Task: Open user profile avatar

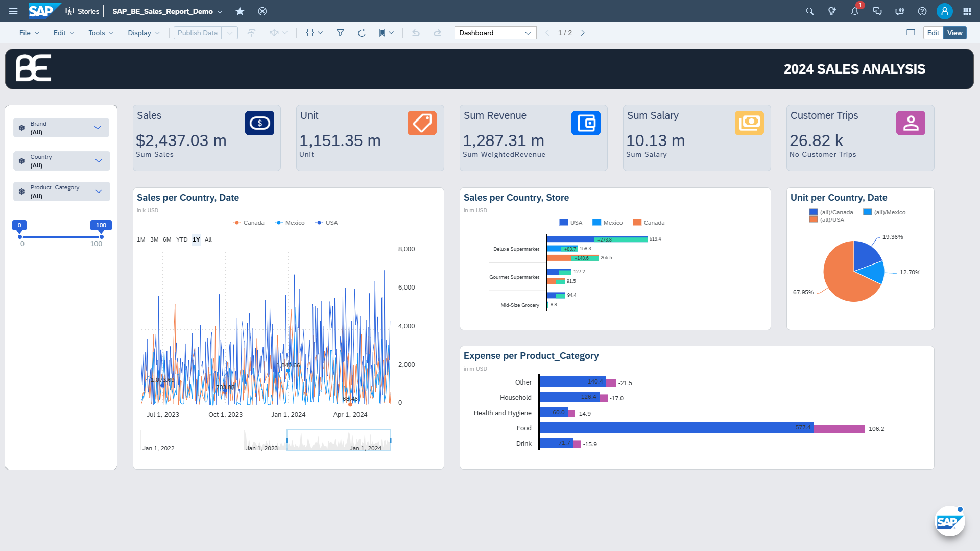Action: (x=944, y=11)
